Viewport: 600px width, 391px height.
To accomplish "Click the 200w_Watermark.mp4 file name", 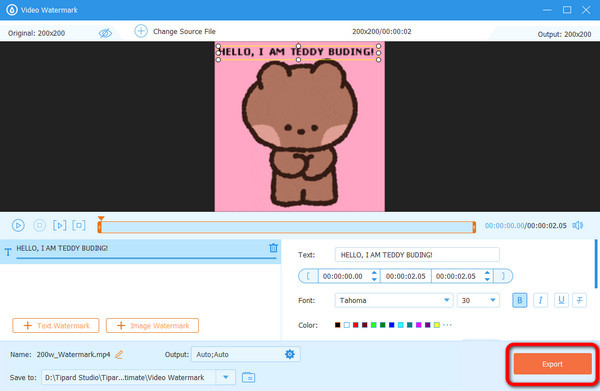I will 73,355.
